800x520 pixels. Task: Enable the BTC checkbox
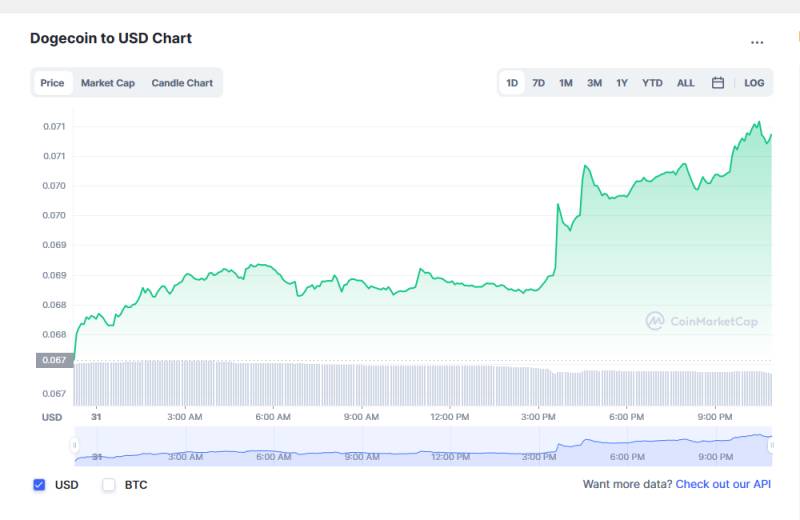[x=109, y=484]
